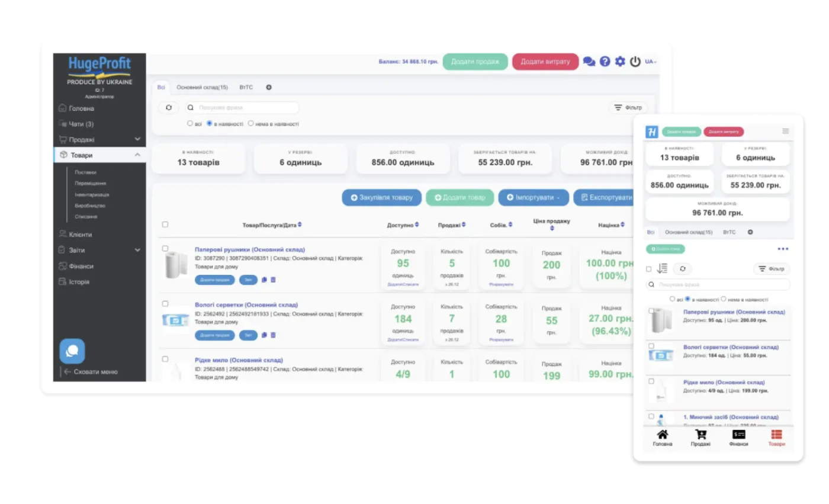
Task: Open the hamburger menu in the mobile view
Action: (x=786, y=131)
